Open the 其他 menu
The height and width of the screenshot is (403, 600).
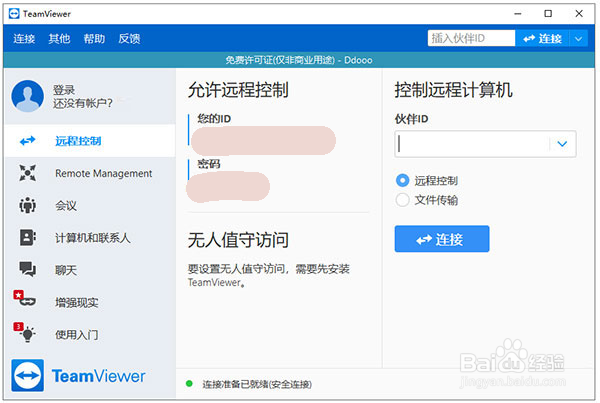coord(59,39)
